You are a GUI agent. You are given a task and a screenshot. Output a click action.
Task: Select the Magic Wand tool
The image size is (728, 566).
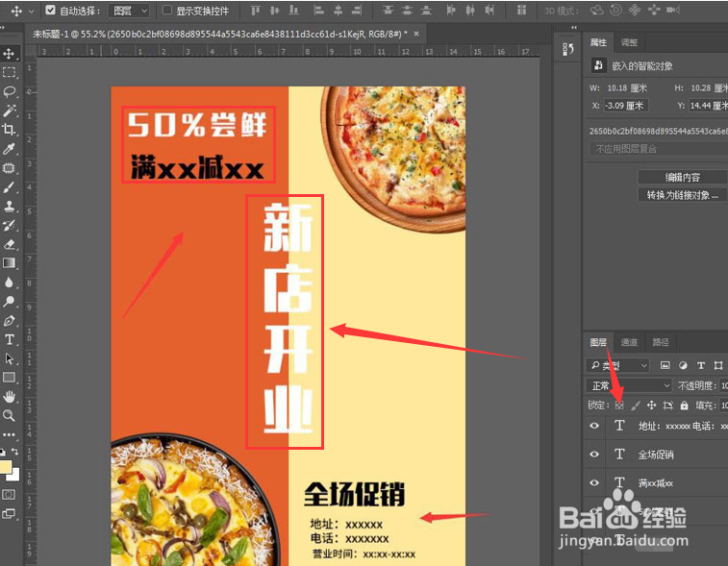9,111
